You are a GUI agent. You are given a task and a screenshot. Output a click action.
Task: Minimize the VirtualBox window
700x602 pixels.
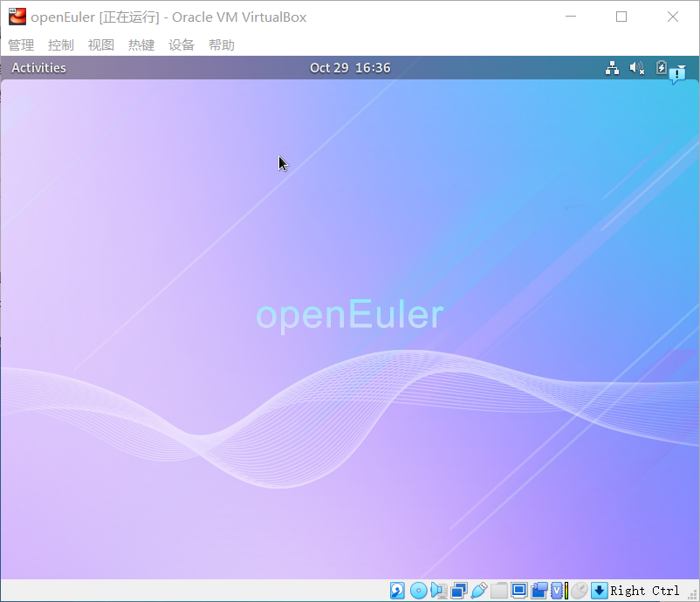(x=571, y=17)
